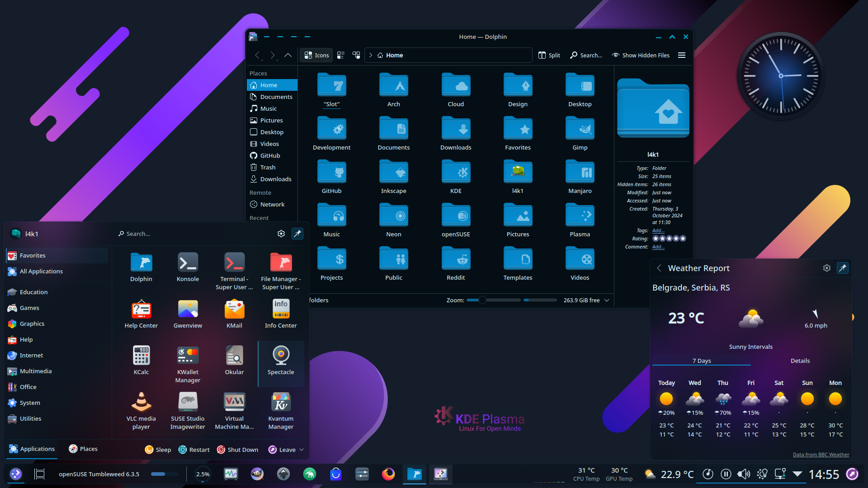Viewport: 868px width, 488px height.
Task: Launch Okular document viewer
Action: [x=234, y=360]
